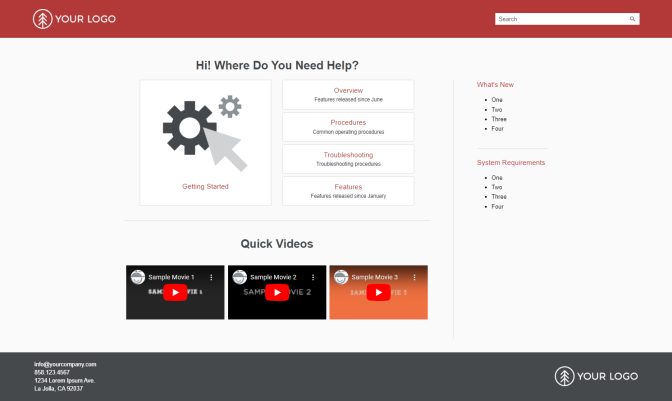This screenshot has width=672, height=401.
Task: Open Sample Movie 1 options menu
Action: pyautogui.click(x=211, y=277)
